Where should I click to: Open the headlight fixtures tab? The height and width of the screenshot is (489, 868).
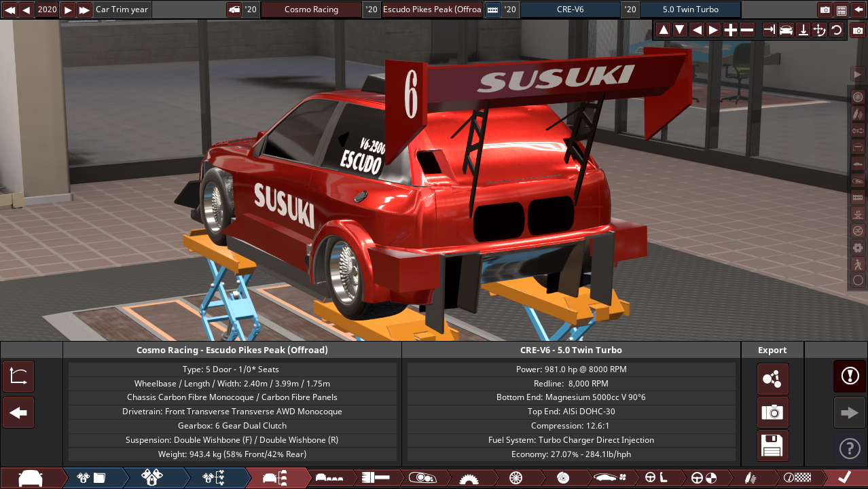[x=422, y=478]
